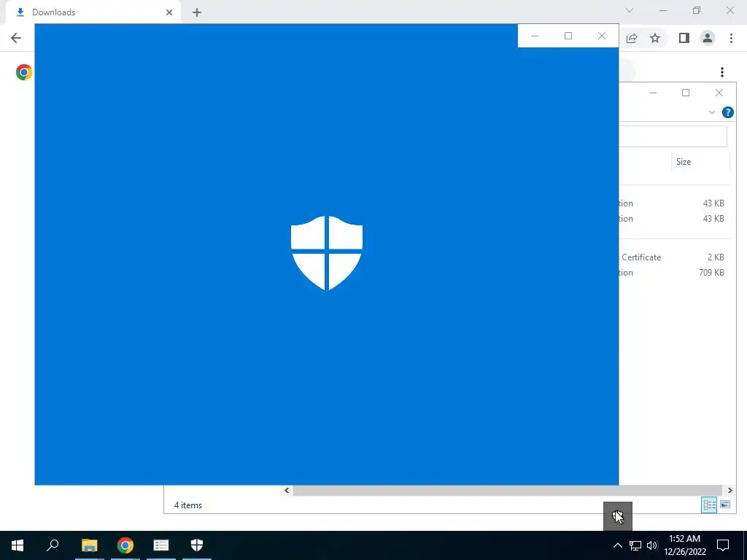747x560 pixels.
Task: Open Windows Security taskbar shield
Action: (x=197, y=545)
